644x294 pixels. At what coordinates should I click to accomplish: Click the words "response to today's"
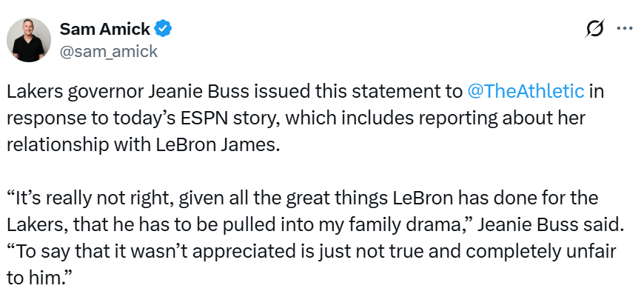[x=86, y=118]
